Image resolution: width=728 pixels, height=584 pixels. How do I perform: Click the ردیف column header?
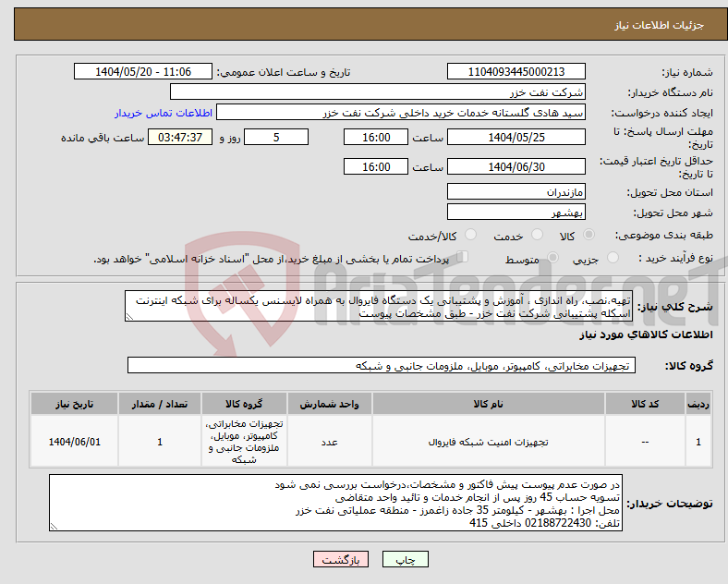click(698, 404)
